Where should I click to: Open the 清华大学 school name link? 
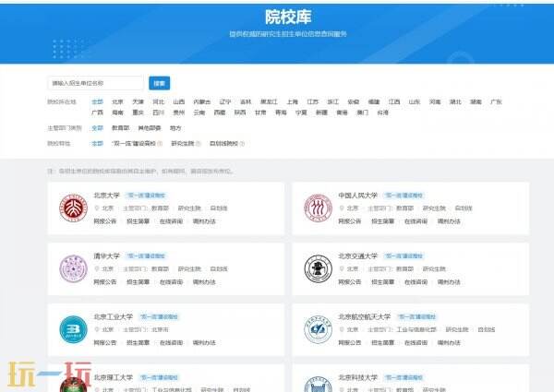(x=107, y=255)
